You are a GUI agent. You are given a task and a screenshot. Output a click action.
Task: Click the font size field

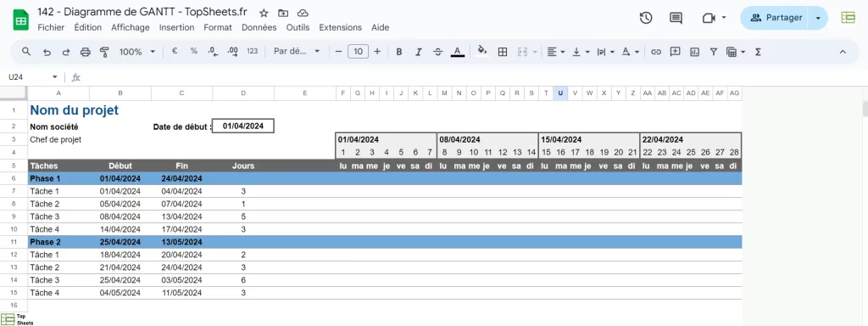click(359, 52)
